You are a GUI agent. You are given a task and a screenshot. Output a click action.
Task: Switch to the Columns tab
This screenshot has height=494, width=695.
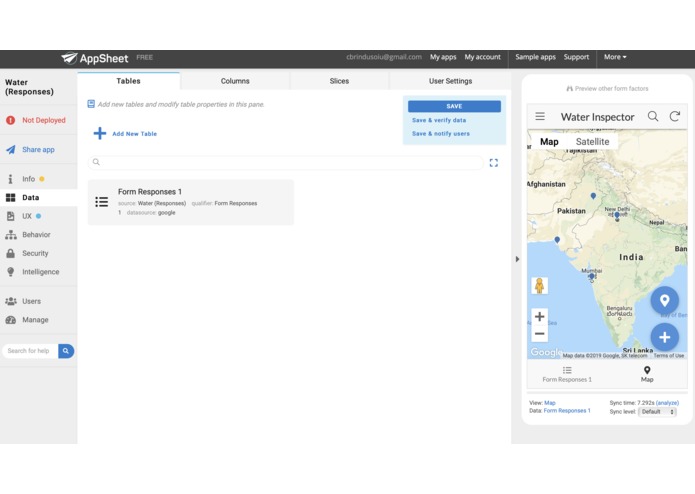coord(235,81)
